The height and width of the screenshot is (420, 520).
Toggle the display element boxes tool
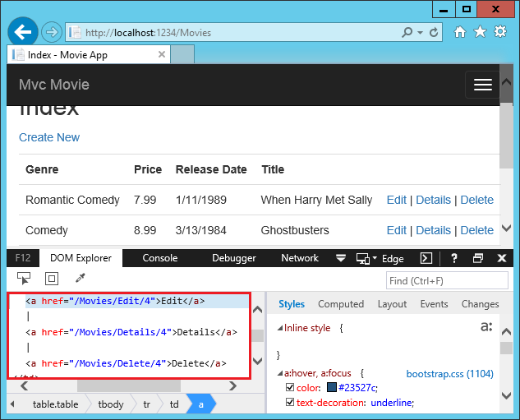[x=52, y=279]
